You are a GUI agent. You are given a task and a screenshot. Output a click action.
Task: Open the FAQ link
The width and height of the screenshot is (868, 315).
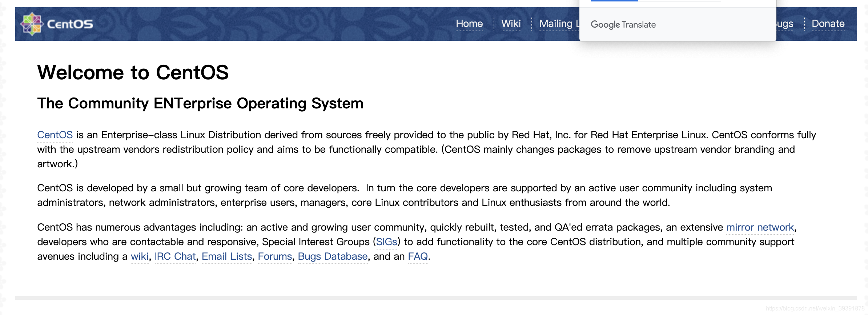418,256
